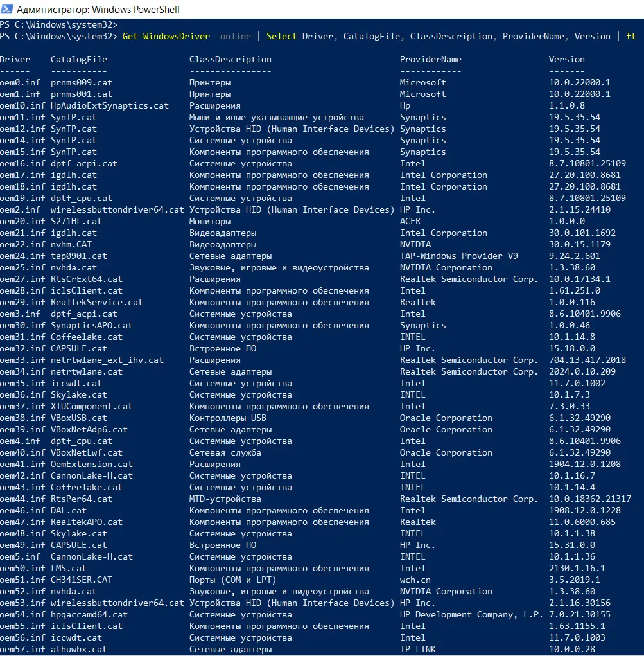644x656 pixels.
Task: Click 'Coffeelake.cat' in the oem31.inf row
Action: click(x=86, y=337)
